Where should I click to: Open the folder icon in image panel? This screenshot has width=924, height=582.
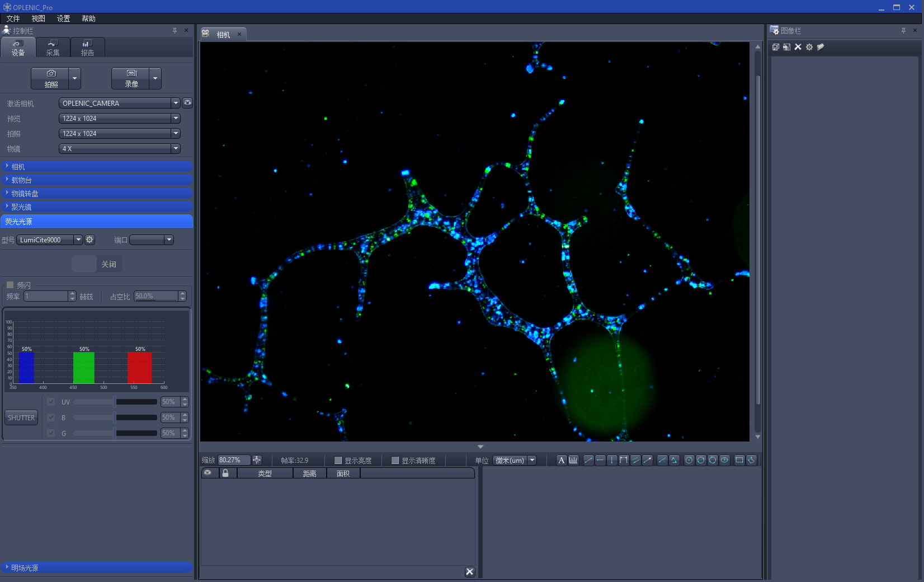[821, 47]
